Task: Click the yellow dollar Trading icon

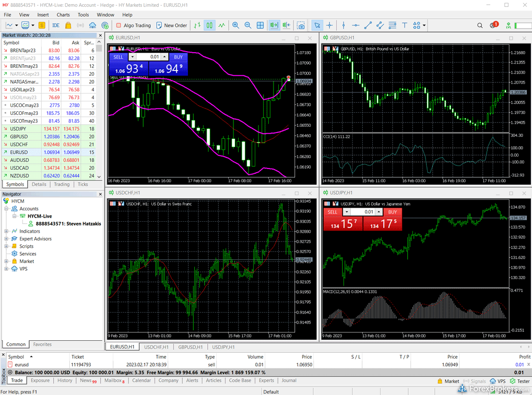Action: [x=42, y=26]
